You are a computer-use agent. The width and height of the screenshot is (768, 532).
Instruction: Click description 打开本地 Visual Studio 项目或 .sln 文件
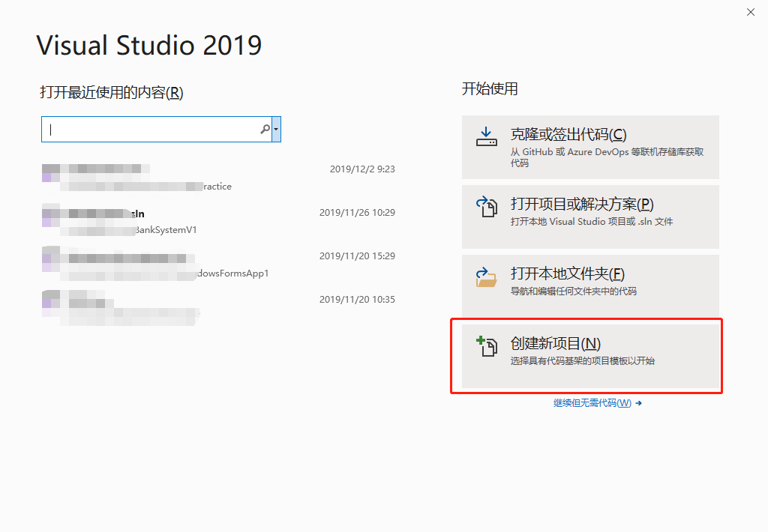(592, 222)
